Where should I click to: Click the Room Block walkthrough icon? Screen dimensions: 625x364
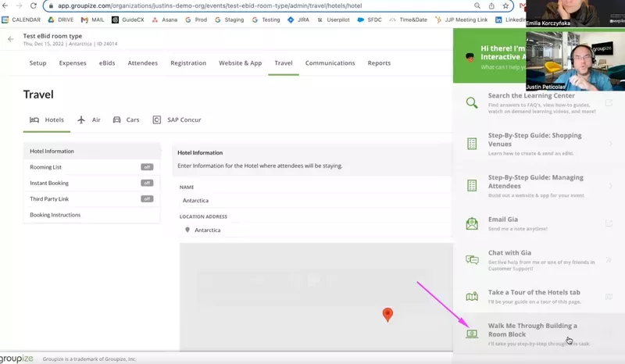[x=472, y=334]
